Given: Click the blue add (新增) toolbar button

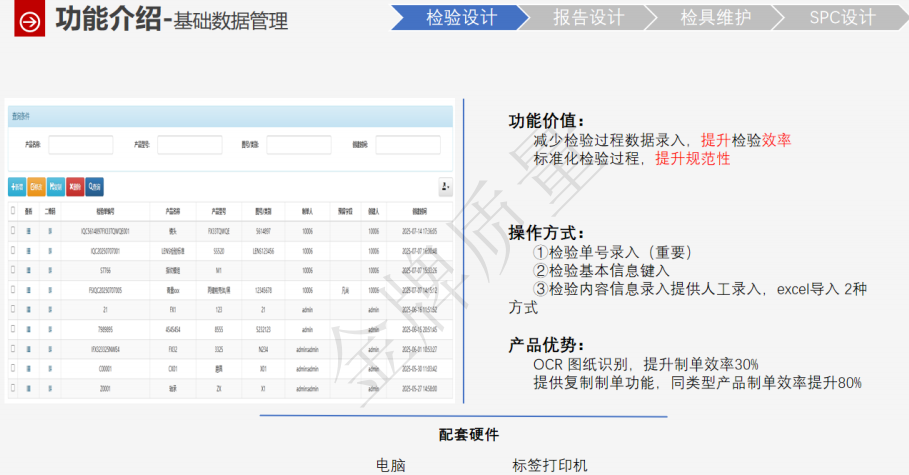Looking at the screenshot, I should click(17, 186).
